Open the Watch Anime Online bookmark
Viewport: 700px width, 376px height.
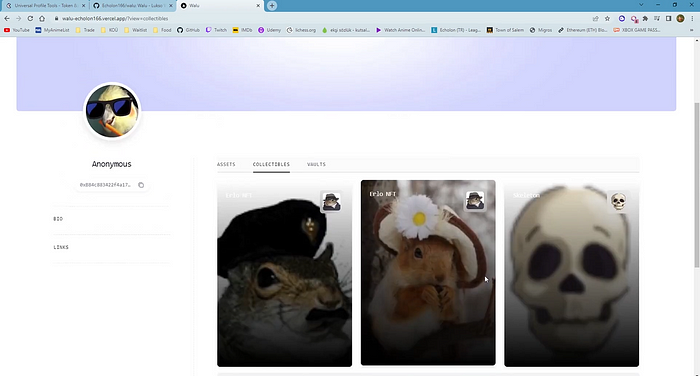click(x=400, y=30)
